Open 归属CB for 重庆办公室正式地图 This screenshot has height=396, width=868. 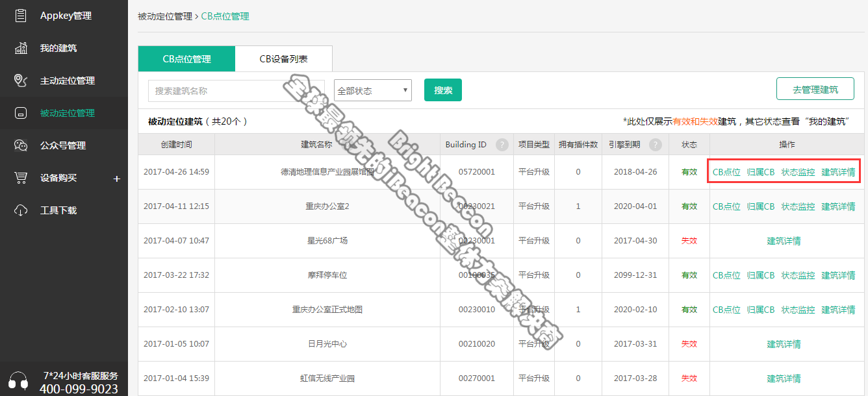[761, 310]
